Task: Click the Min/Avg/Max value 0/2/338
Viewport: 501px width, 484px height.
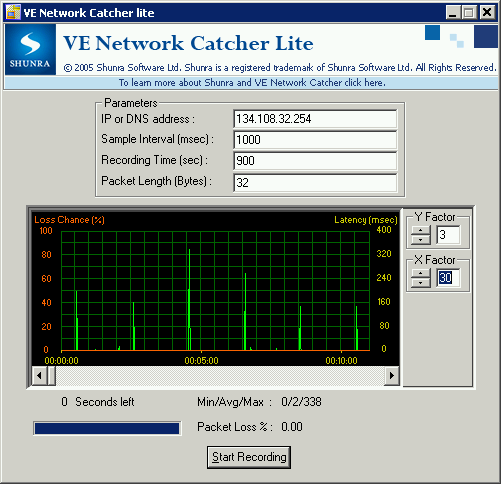Action: point(301,402)
